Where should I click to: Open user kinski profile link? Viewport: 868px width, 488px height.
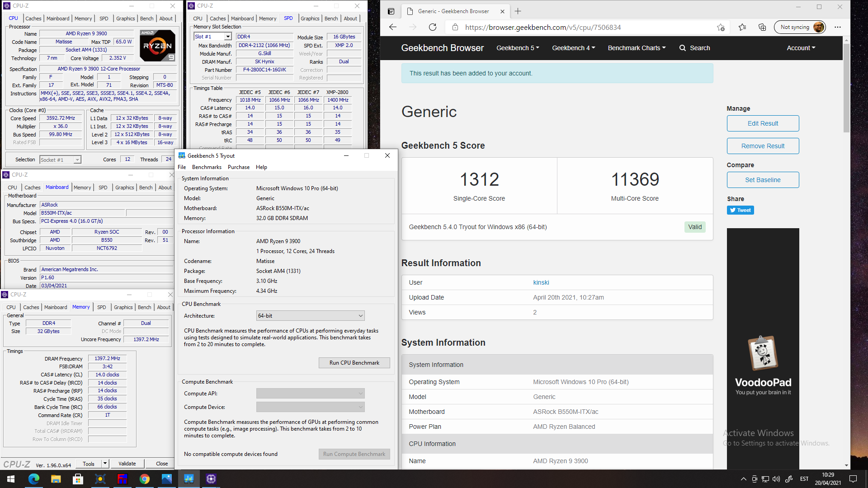(541, 282)
